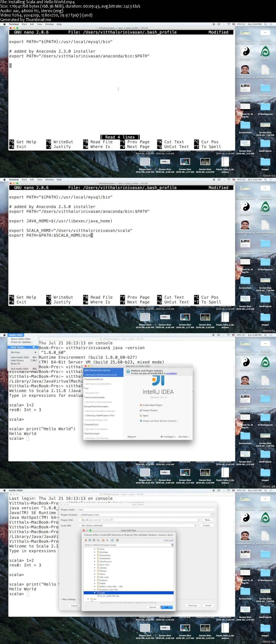Image resolution: width=276 pixels, height=644 pixels.
Task: Click the Project location field ~/IdeaProjects/test
Action: coord(145,515)
